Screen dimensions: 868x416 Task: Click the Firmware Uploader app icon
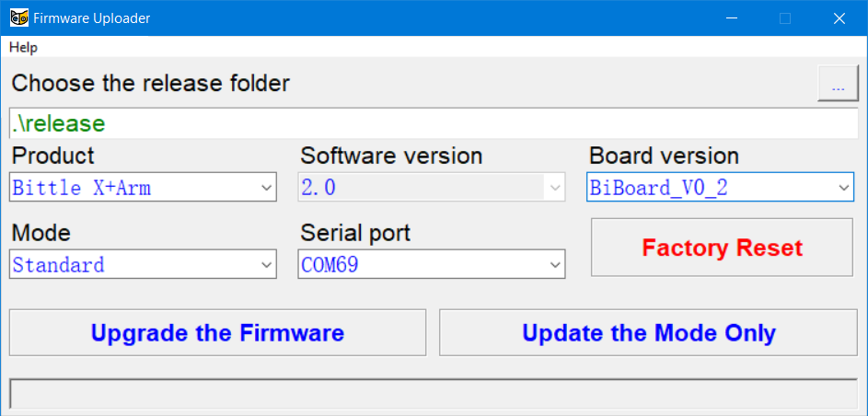[x=18, y=18]
